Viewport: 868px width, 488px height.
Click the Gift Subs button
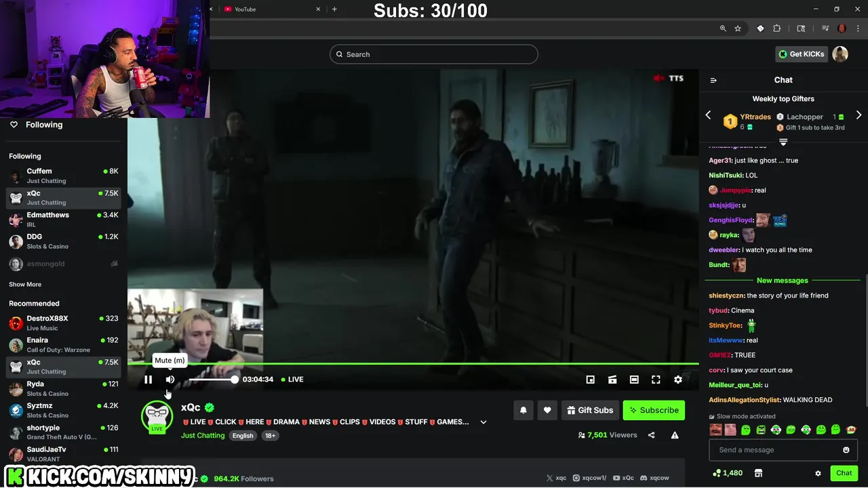[590, 410]
